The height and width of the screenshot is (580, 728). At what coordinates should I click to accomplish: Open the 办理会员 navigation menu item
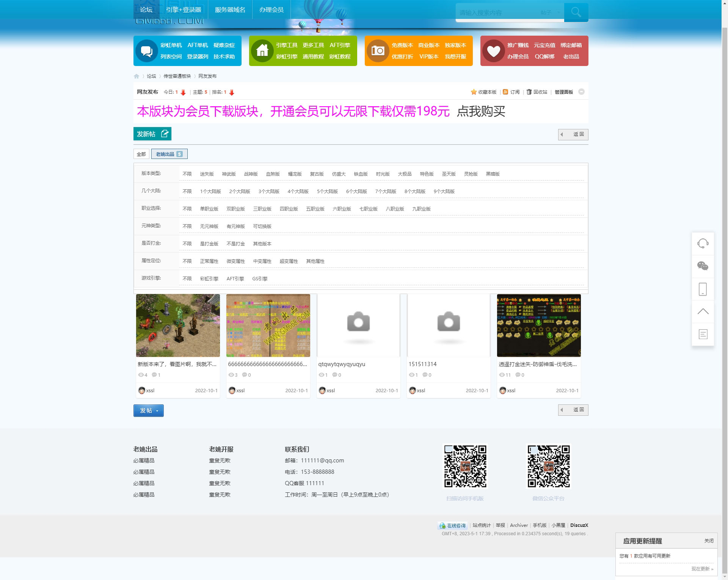[x=271, y=10]
